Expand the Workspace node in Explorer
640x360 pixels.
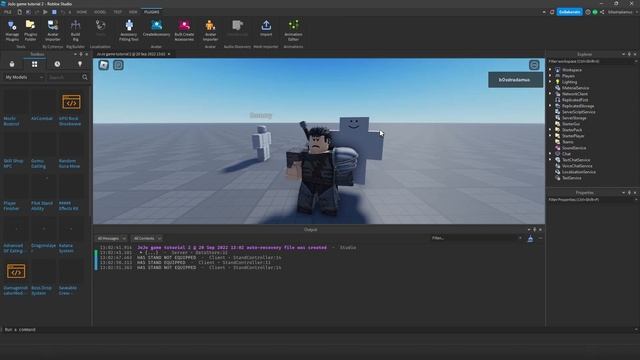(550, 70)
